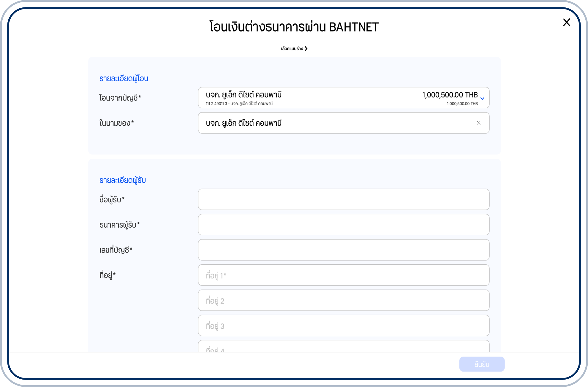Click the ธนาคารผู้รับ input box
This screenshot has width=588, height=387.
pyautogui.click(x=343, y=225)
